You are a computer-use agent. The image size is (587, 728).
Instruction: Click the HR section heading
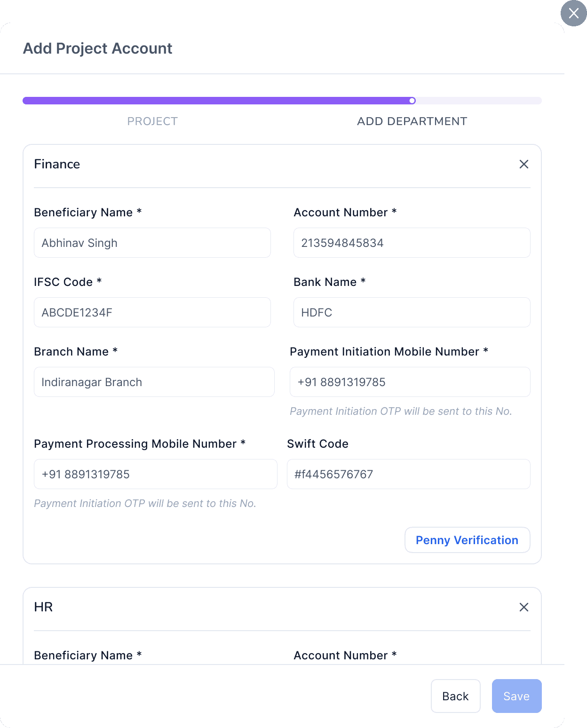tap(43, 607)
